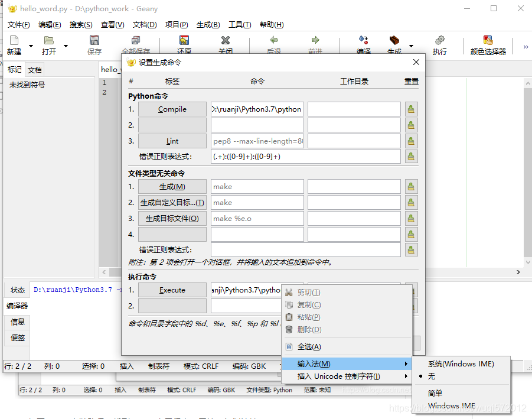Open the 搜索(S) menu
Image resolution: width=532 pixels, height=419 pixels.
81,25
